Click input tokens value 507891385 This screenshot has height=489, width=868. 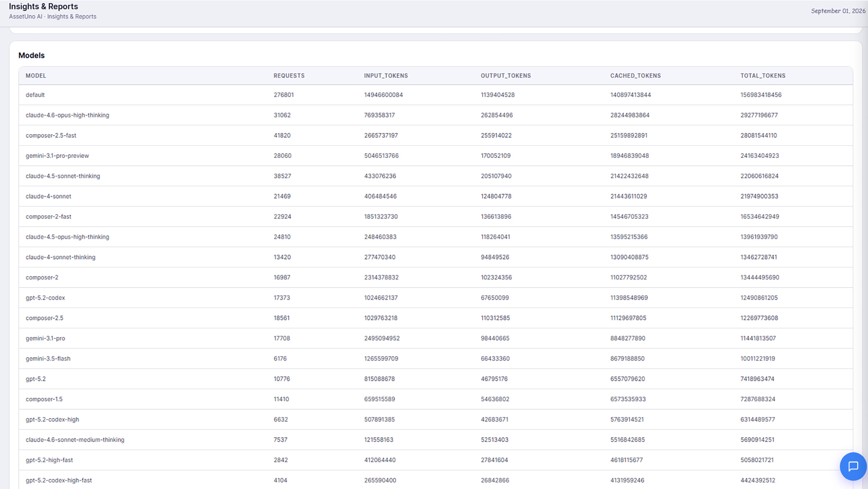(x=379, y=420)
